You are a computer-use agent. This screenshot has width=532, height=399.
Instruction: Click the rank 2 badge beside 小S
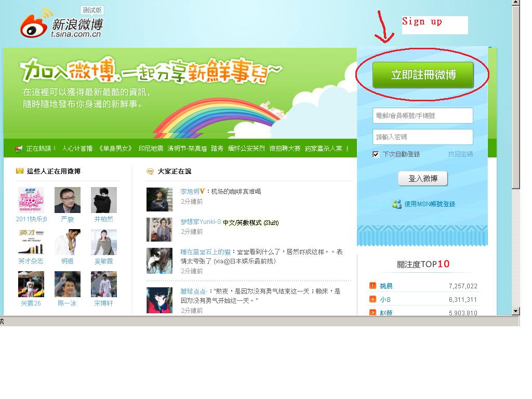click(373, 299)
